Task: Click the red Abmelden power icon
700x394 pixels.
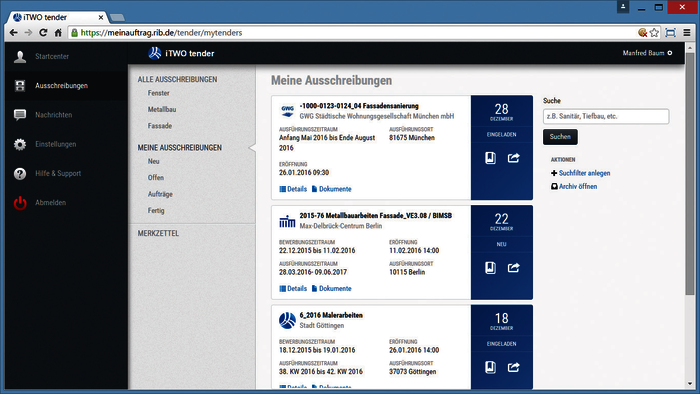Action: click(x=20, y=203)
